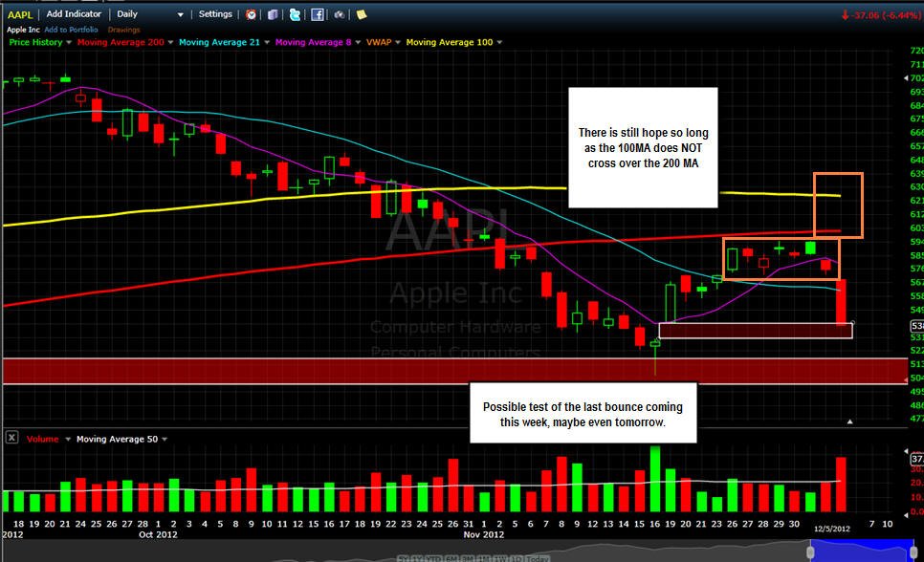Open the yellow sticky note icon

[362, 14]
